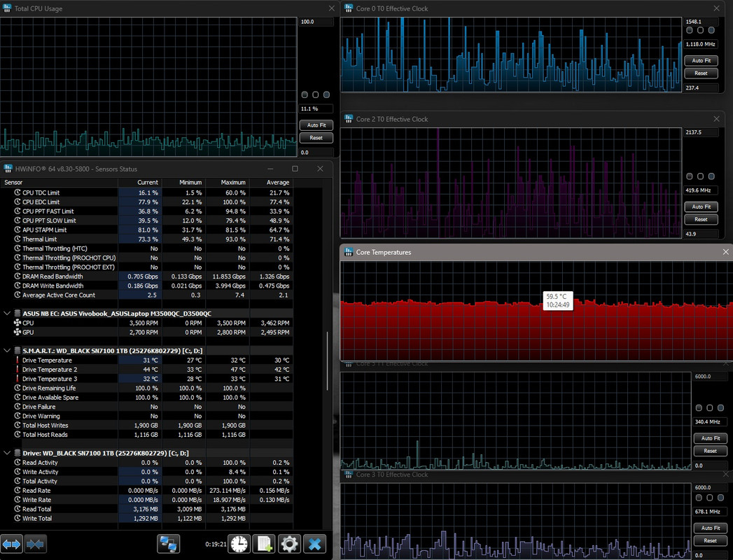Click the Total CPU Usage window title icon
This screenshot has height=560, width=733.
[x=6, y=8]
